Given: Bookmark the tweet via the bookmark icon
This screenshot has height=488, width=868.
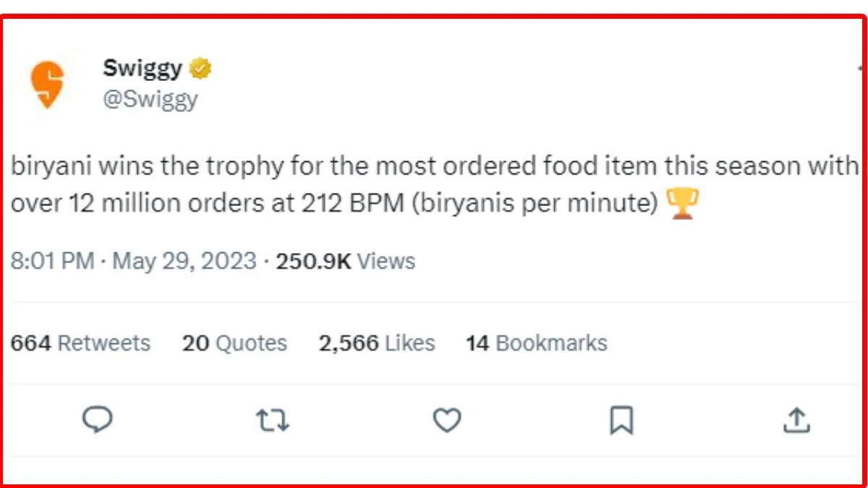Looking at the screenshot, I should (x=621, y=420).
